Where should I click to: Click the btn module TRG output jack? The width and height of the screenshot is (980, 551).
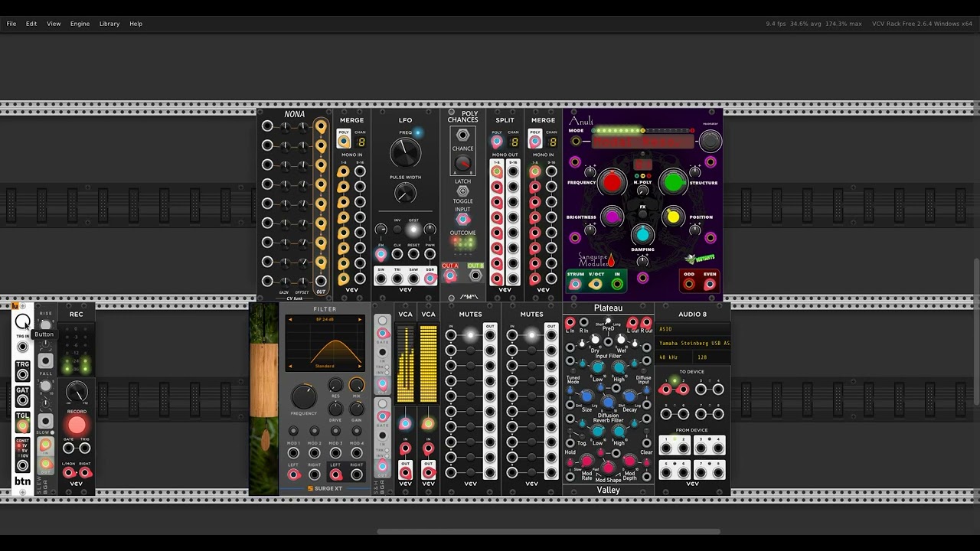[x=23, y=374]
